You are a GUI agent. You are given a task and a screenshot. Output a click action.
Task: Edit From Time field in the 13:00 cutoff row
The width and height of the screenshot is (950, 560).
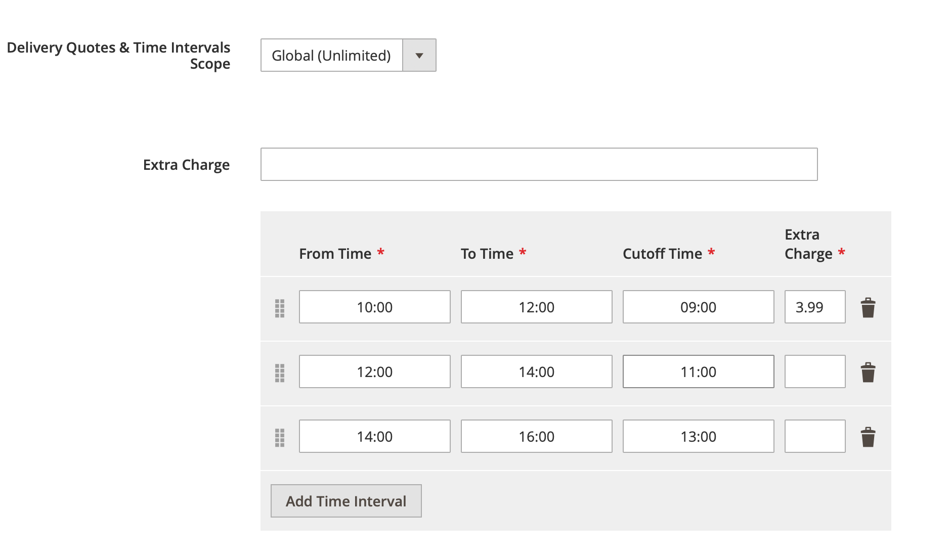(375, 436)
